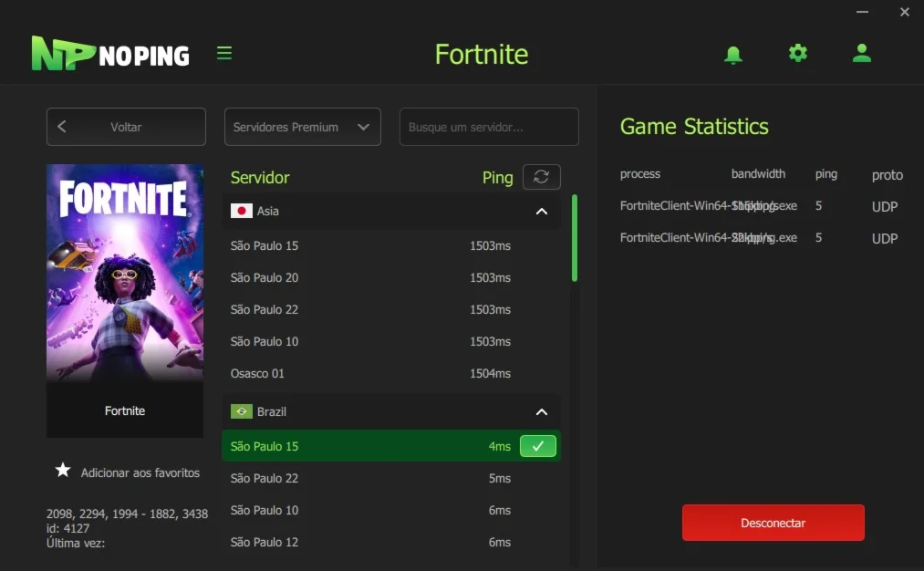Viewport: 924px width, 571px height.
Task: Click the Fortnite cover art thumbnail
Action: click(125, 272)
